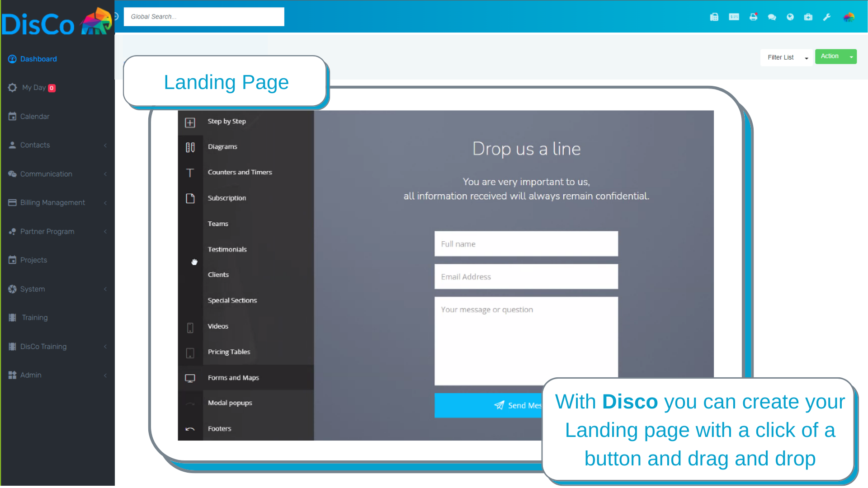
Task: Click the hand grab tool icon
Action: click(194, 262)
